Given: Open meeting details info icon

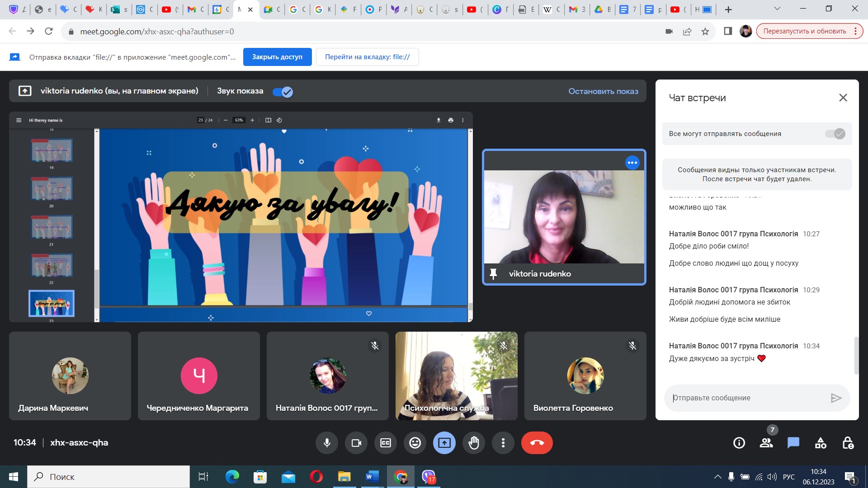Looking at the screenshot, I should (x=739, y=443).
